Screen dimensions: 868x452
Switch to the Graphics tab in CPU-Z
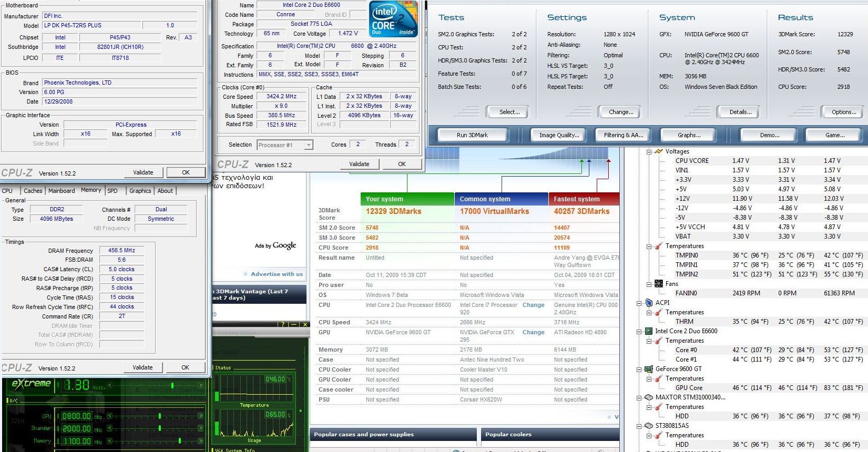140,191
